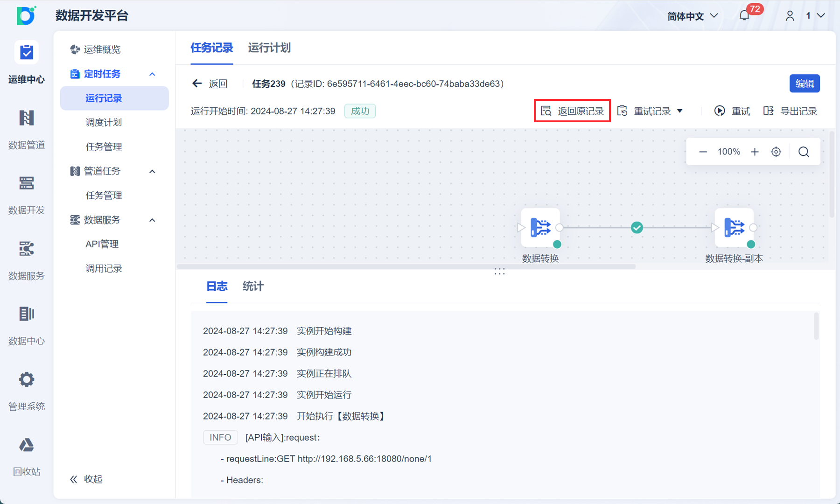Screen dimensions: 840x504
Task: Click the log panel vertical scrollbar
Action: click(x=816, y=326)
